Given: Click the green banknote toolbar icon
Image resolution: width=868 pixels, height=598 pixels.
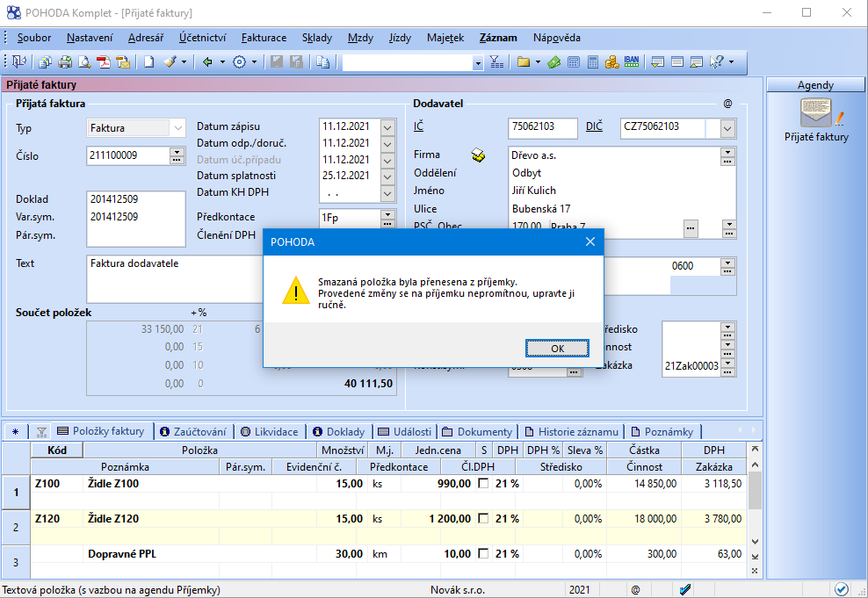Looking at the screenshot, I should point(554,62).
